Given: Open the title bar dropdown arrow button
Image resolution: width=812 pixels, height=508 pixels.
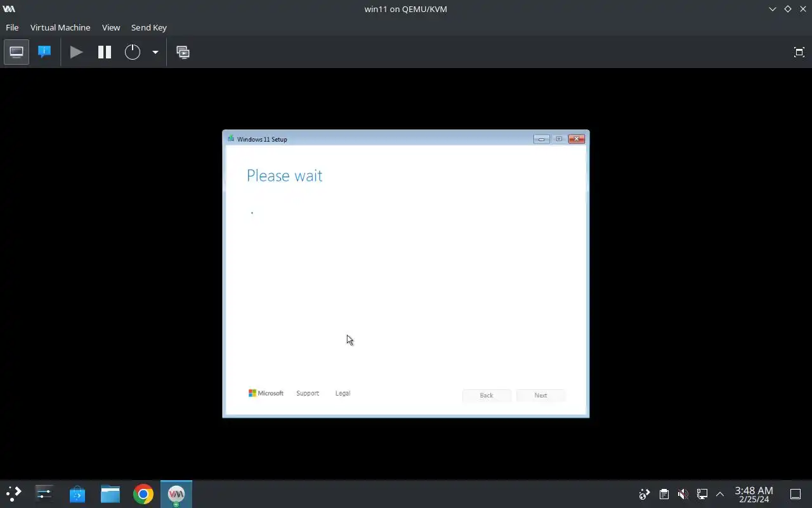Looking at the screenshot, I should [x=772, y=9].
